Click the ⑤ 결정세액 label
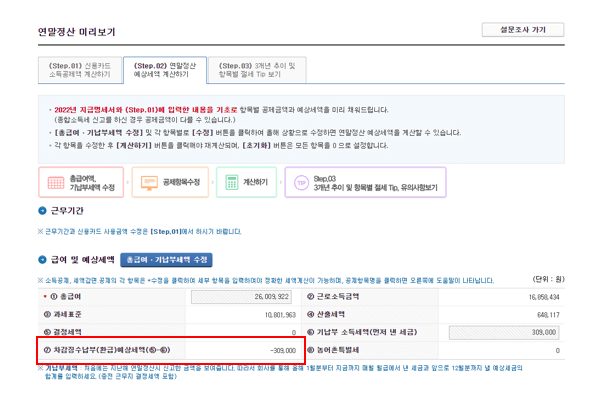The image size is (589, 397). [x=62, y=332]
